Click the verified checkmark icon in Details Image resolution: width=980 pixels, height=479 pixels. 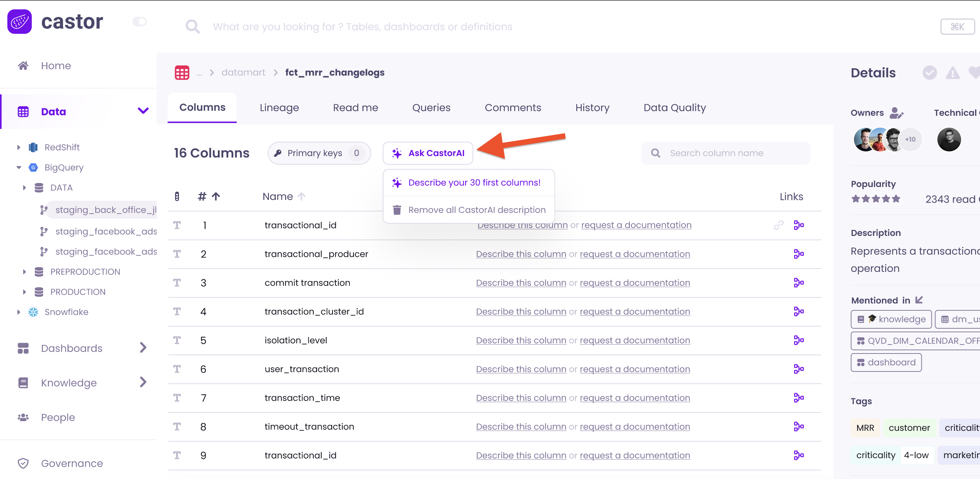point(929,72)
